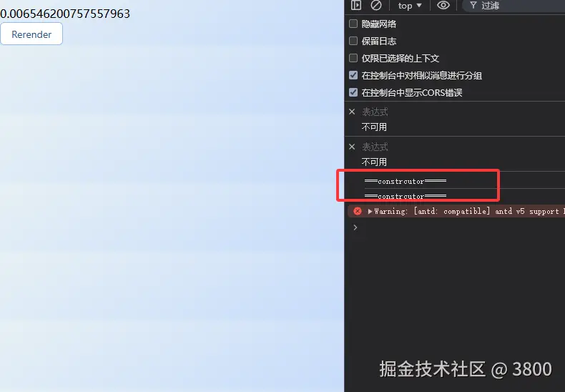
Task: Select the second constrcutor log line
Action: point(406,197)
